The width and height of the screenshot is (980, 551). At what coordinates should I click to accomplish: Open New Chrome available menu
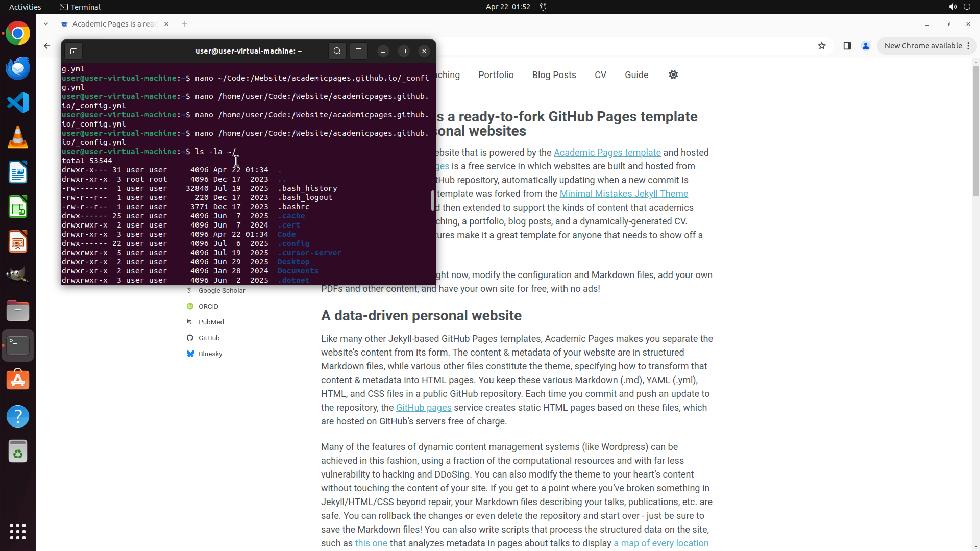coord(926,46)
